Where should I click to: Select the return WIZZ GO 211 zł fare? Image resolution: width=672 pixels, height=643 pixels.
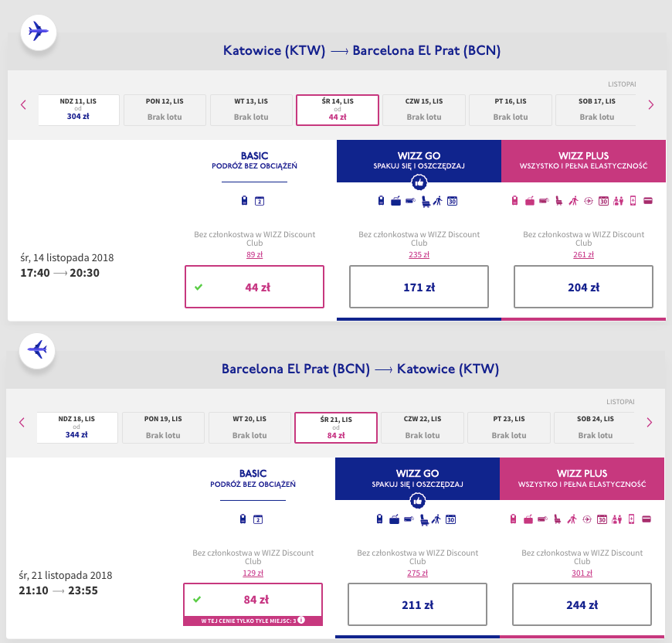417,604
